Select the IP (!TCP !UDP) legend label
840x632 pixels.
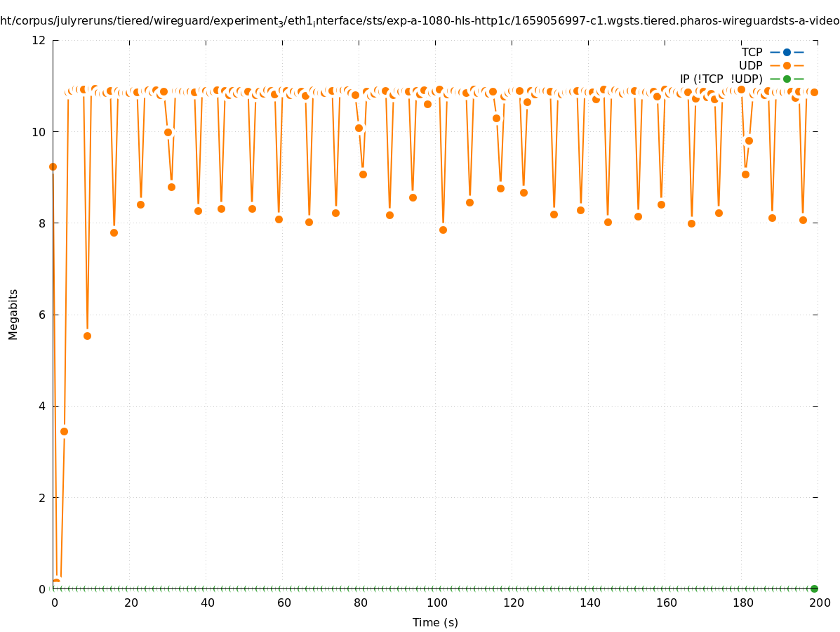(x=721, y=79)
